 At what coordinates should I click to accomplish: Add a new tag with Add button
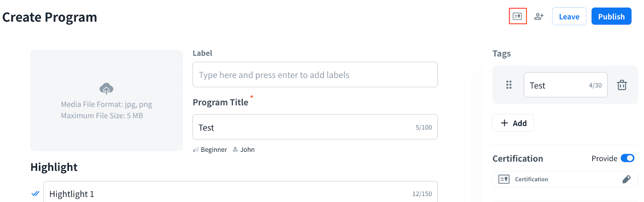513,123
